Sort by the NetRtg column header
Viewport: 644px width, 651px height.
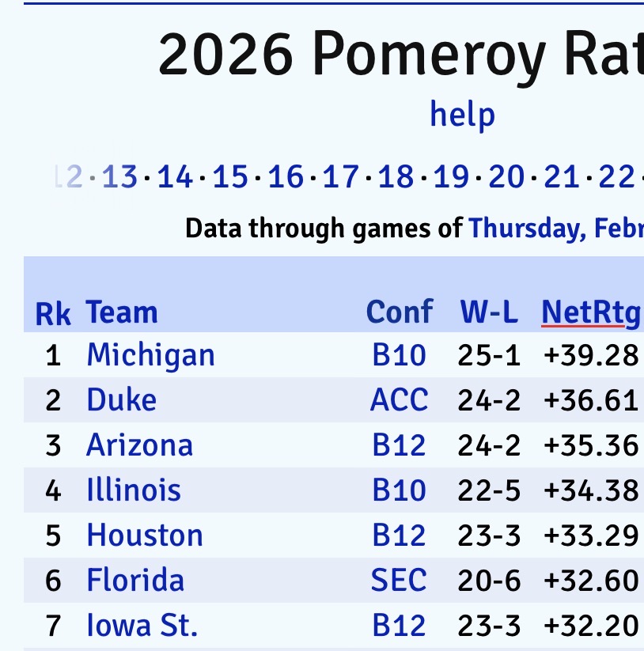coord(591,312)
